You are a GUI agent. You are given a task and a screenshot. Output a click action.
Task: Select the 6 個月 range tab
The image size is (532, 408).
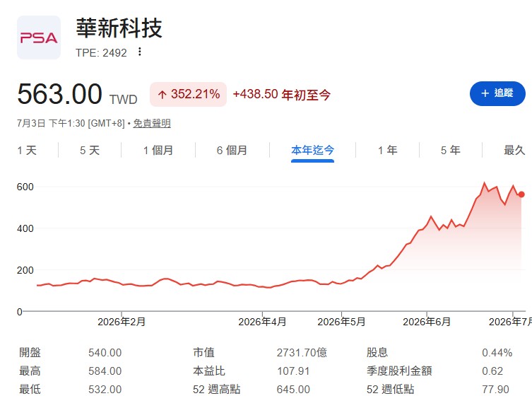pos(232,150)
